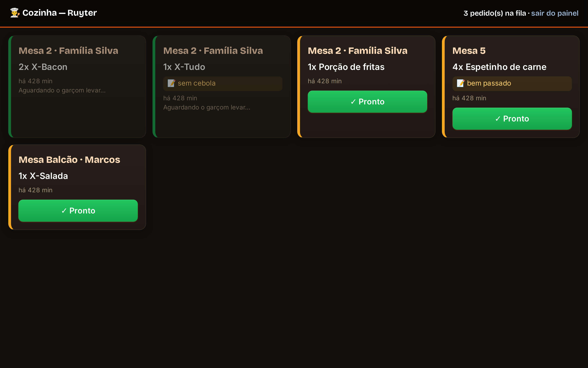Click the '2x X-Bacon' item text

[x=43, y=67]
